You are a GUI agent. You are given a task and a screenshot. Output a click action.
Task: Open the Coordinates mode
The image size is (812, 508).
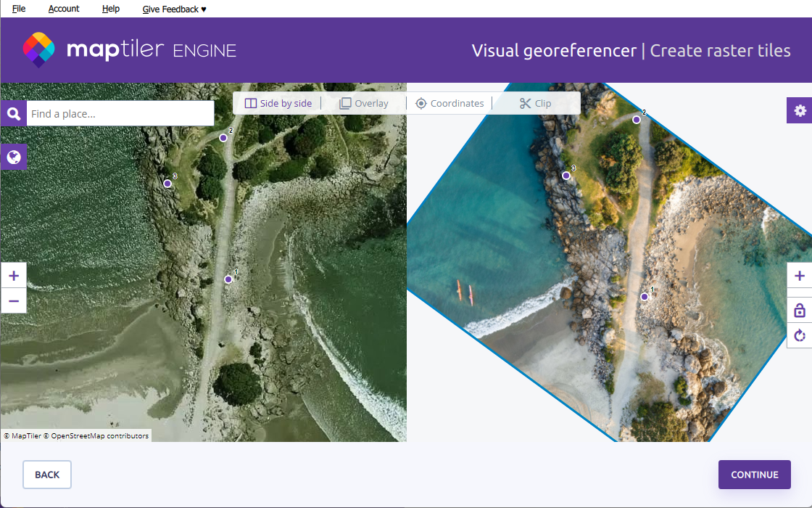449,104
